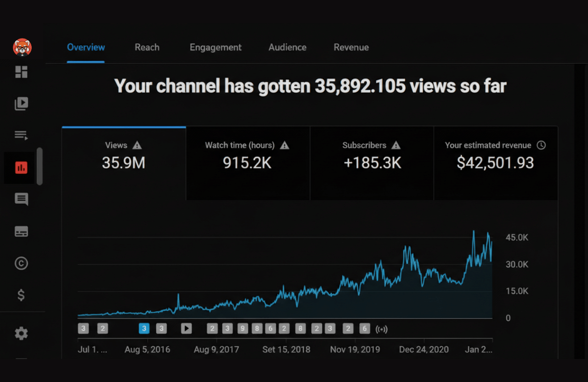
Task: Select the Subtitles icon in the sidebar
Action: [21, 231]
